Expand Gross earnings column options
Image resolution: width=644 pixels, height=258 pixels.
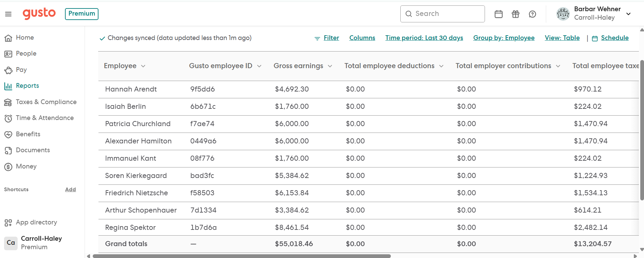[330, 66]
